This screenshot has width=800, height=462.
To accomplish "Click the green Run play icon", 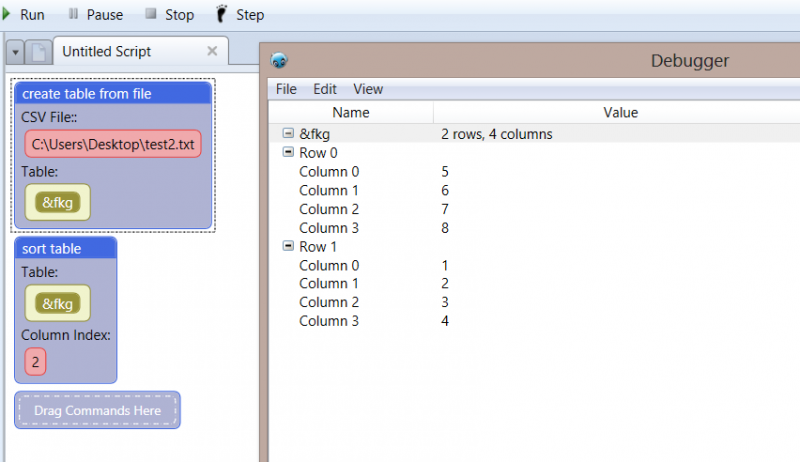I will pyautogui.click(x=6, y=14).
